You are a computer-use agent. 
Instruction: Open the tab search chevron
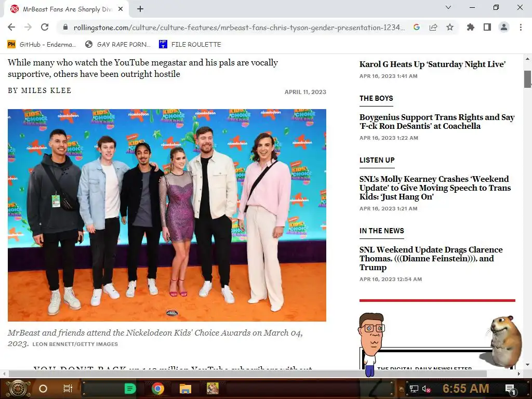click(x=448, y=7)
